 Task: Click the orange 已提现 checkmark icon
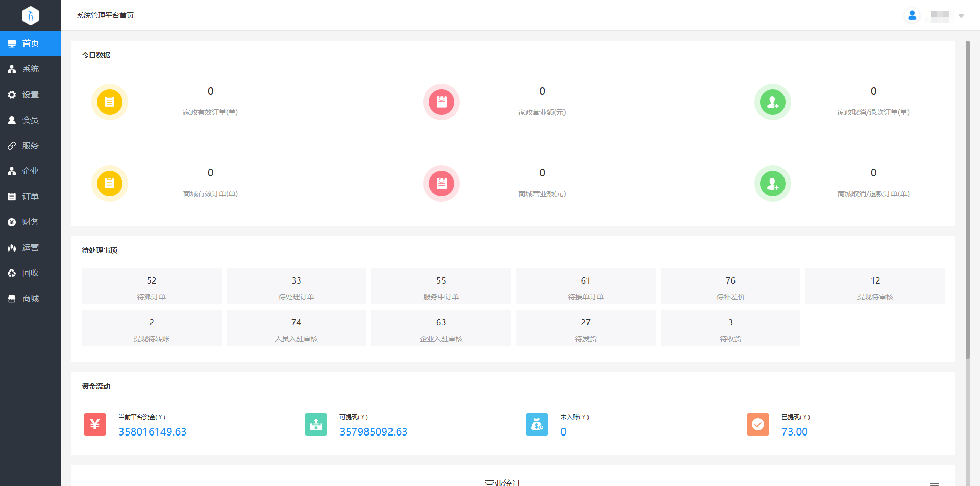[758, 424]
